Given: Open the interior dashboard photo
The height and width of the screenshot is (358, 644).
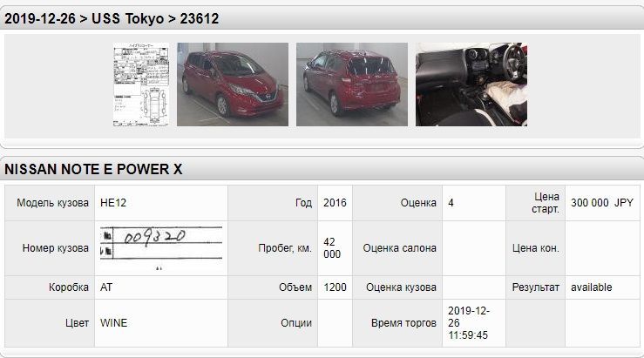Looking at the screenshot, I should click(x=471, y=84).
